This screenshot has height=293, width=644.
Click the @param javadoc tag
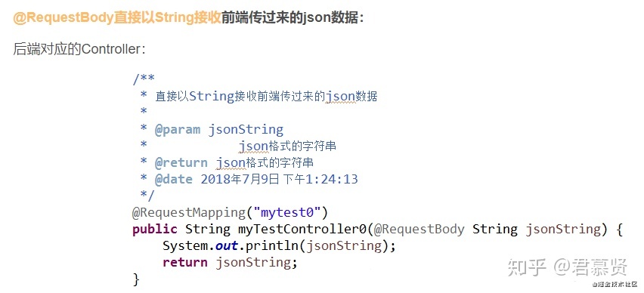click(x=178, y=130)
